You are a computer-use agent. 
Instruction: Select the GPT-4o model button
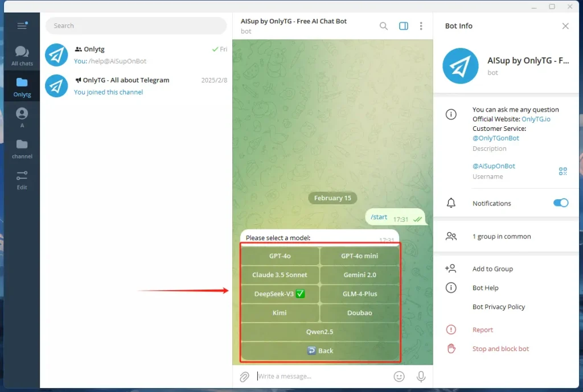(280, 255)
